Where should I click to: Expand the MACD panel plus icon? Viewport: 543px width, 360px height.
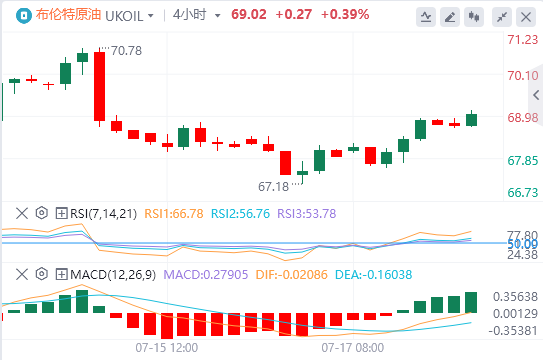(x=61, y=274)
